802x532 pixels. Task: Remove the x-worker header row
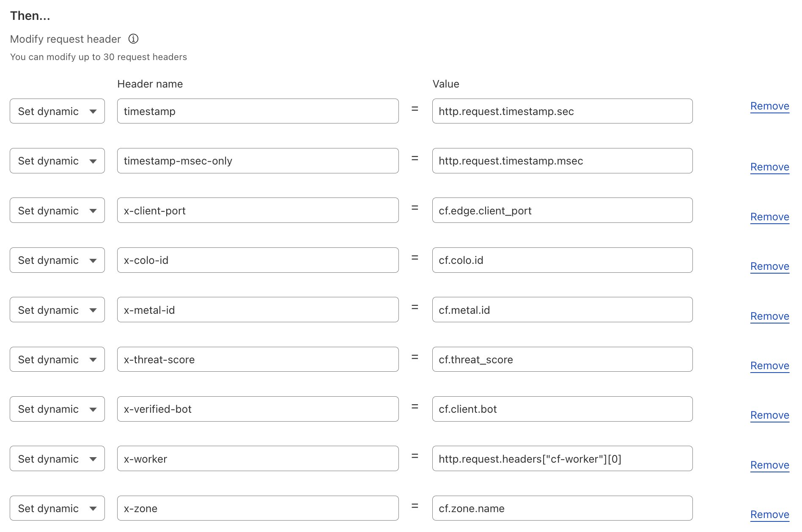(x=769, y=465)
